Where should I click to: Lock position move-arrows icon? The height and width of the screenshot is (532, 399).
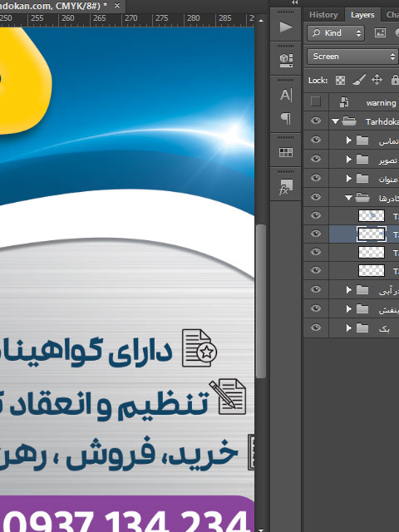pyautogui.click(x=377, y=80)
